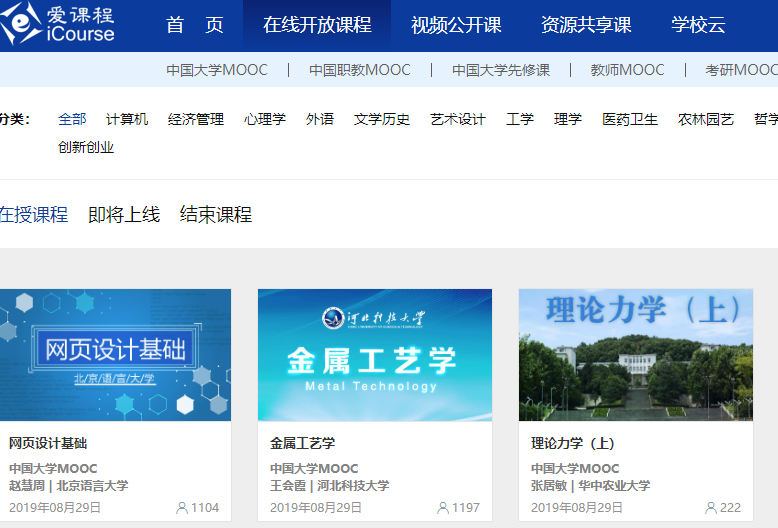
Task: Click the 金属工艺学 course title
Action: [303, 443]
